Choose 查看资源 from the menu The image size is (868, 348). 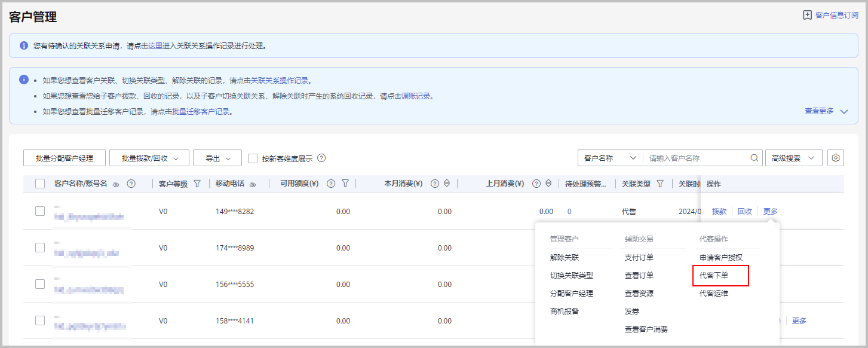[x=639, y=294]
